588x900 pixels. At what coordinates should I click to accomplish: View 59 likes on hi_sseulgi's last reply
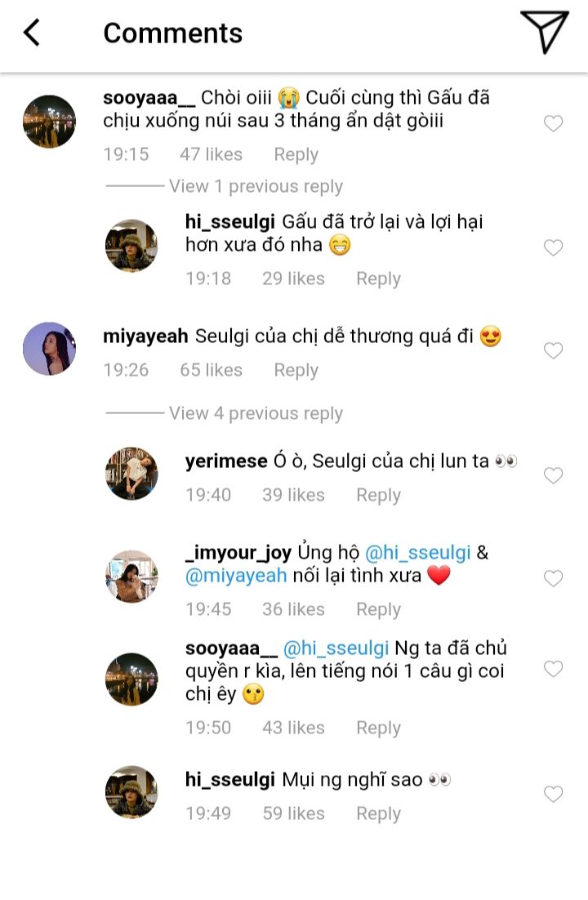tap(293, 813)
